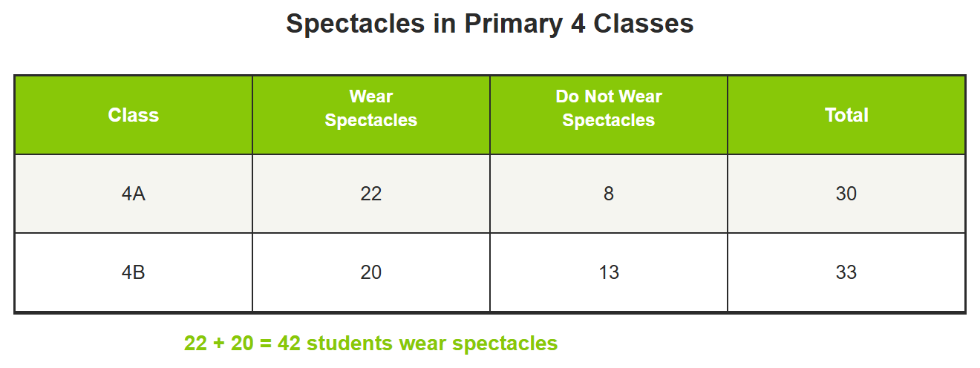The height and width of the screenshot is (368, 980).
Task: Select the Total column header
Action: click(846, 115)
